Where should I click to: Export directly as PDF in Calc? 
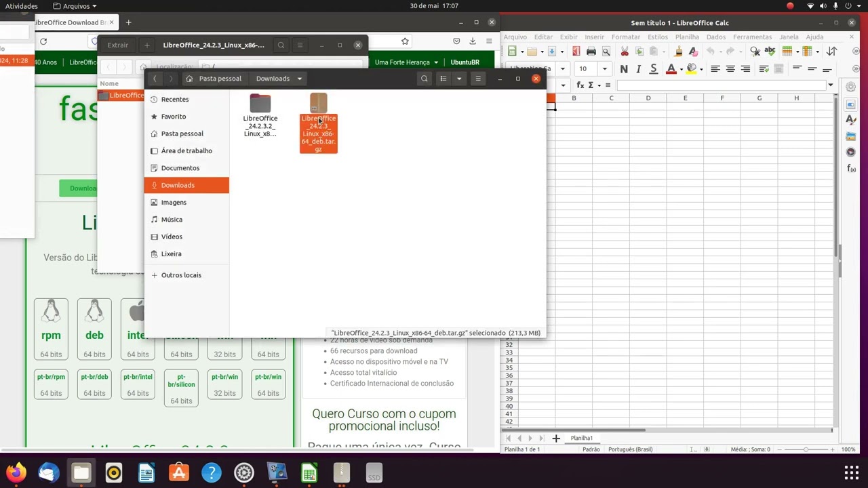coord(576,51)
